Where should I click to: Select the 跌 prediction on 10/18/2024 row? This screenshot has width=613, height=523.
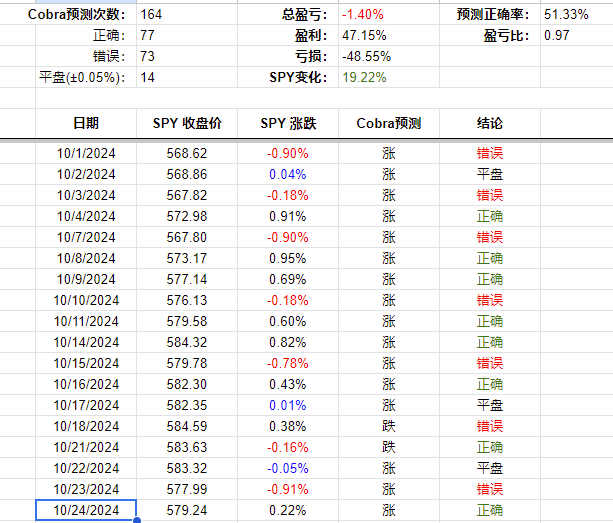389,426
